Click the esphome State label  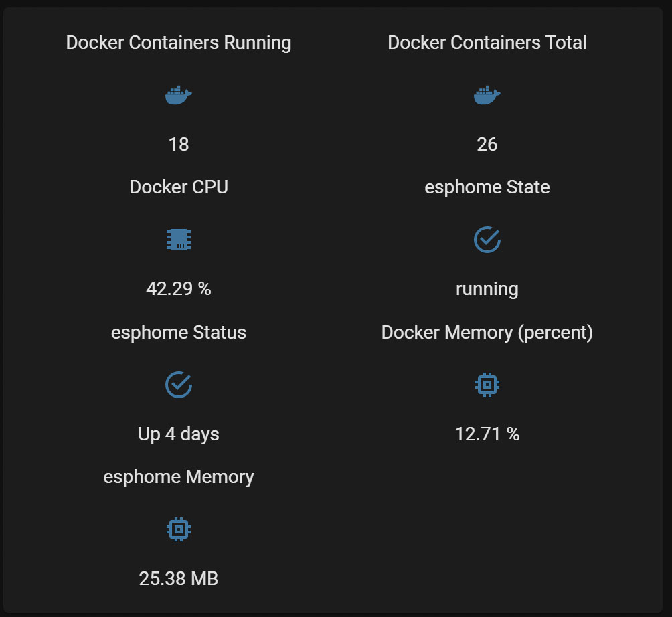coord(487,187)
